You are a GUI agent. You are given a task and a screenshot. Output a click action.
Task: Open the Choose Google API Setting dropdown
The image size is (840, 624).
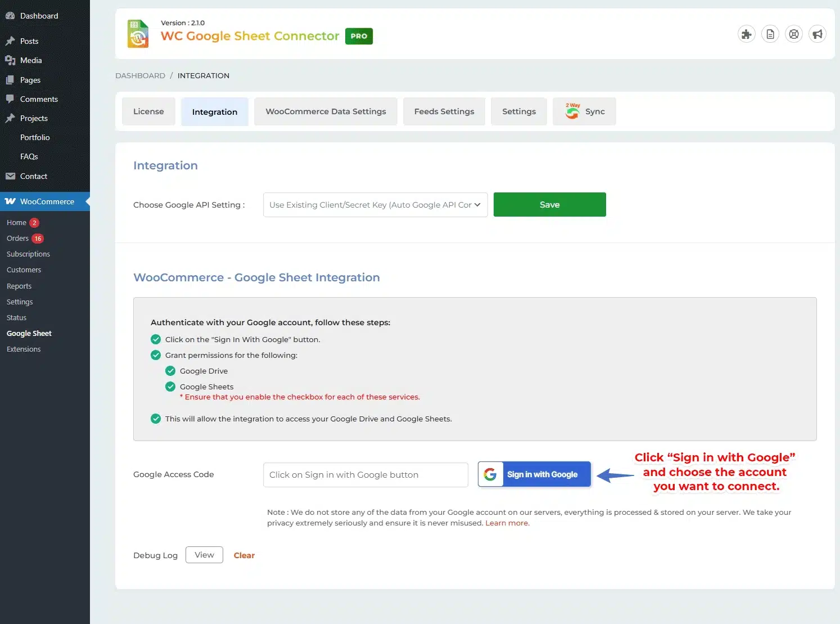click(x=375, y=205)
